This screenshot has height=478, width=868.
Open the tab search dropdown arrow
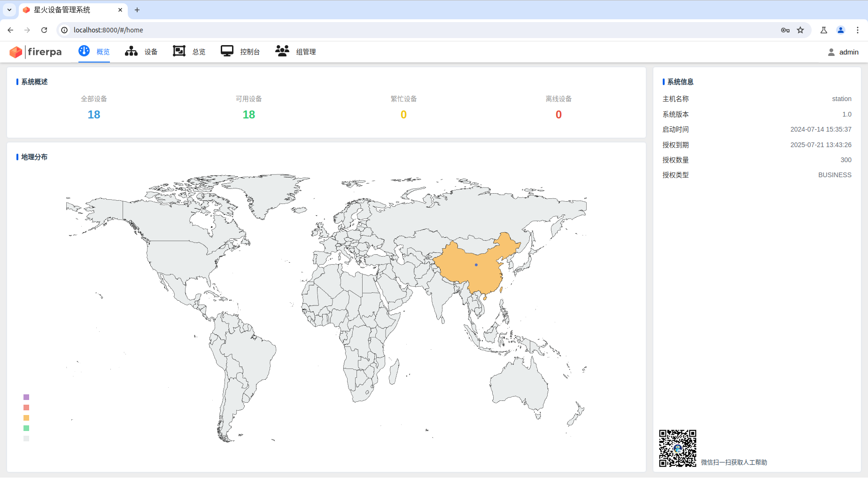pyautogui.click(x=9, y=10)
